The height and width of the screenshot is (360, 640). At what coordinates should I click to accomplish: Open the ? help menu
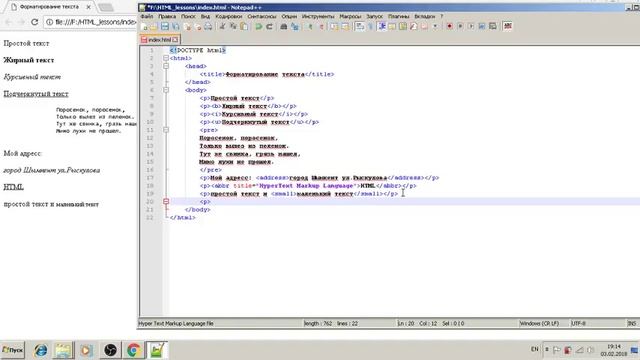click(x=441, y=16)
